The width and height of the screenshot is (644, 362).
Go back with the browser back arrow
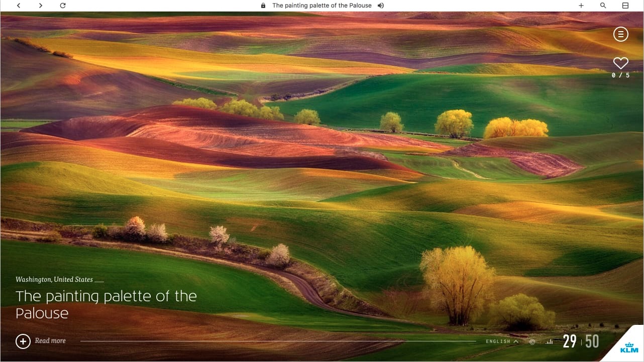[x=19, y=6]
